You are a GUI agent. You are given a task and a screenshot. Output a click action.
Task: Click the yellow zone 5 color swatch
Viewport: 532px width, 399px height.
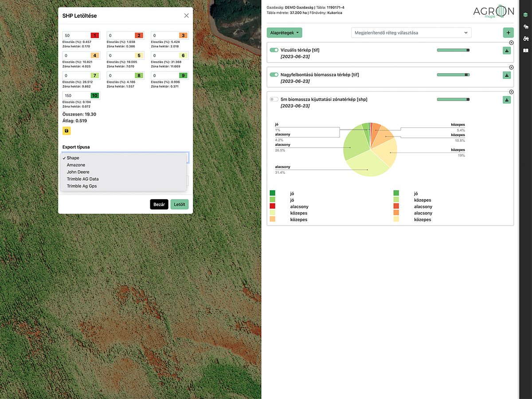(x=139, y=55)
